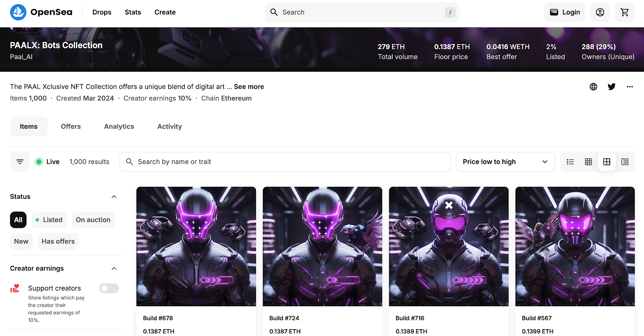Open the Build #716 thumbnail
This screenshot has height=336, width=644.
click(449, 246)
